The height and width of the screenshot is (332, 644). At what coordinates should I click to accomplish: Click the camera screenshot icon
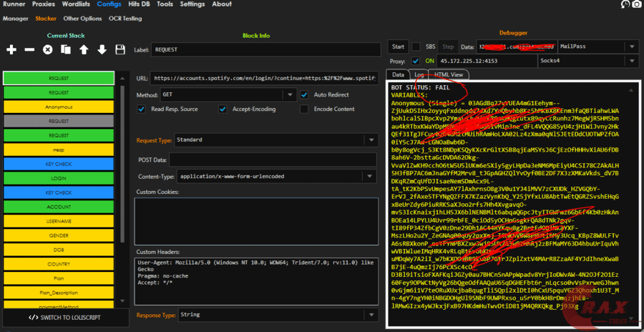635,5
